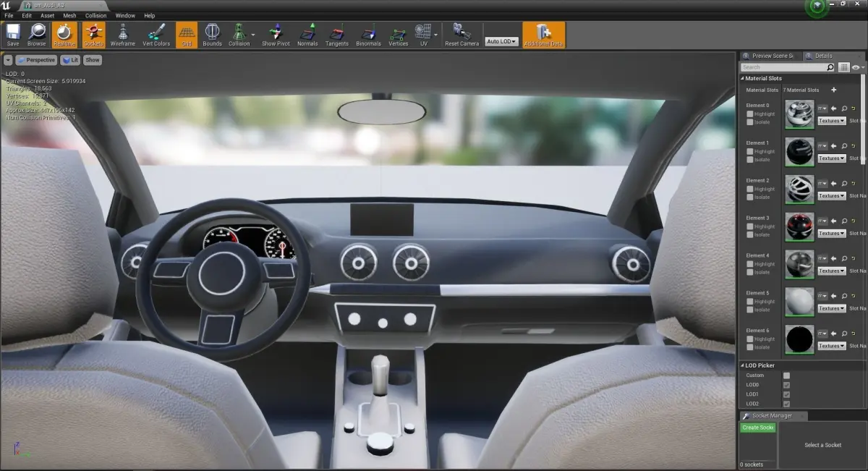Open the Help menu

point(150,15)
